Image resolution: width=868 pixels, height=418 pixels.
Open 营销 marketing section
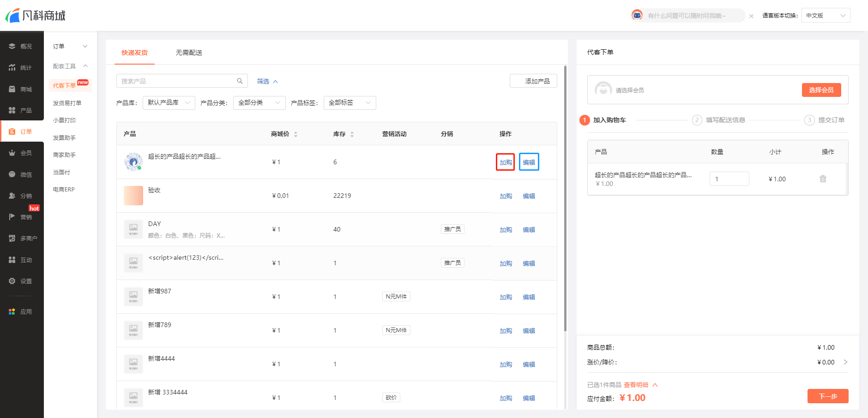pyautogui.click(x=21, y=217)
